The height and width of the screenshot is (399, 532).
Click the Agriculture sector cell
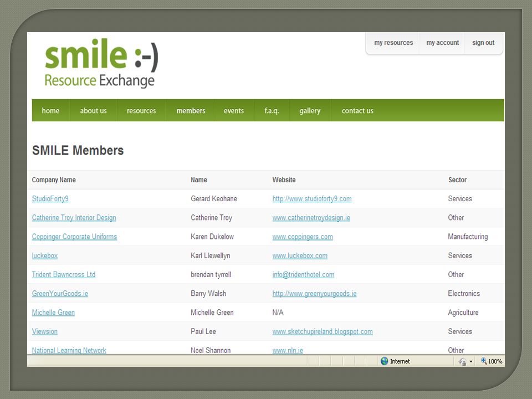(463, 313)
